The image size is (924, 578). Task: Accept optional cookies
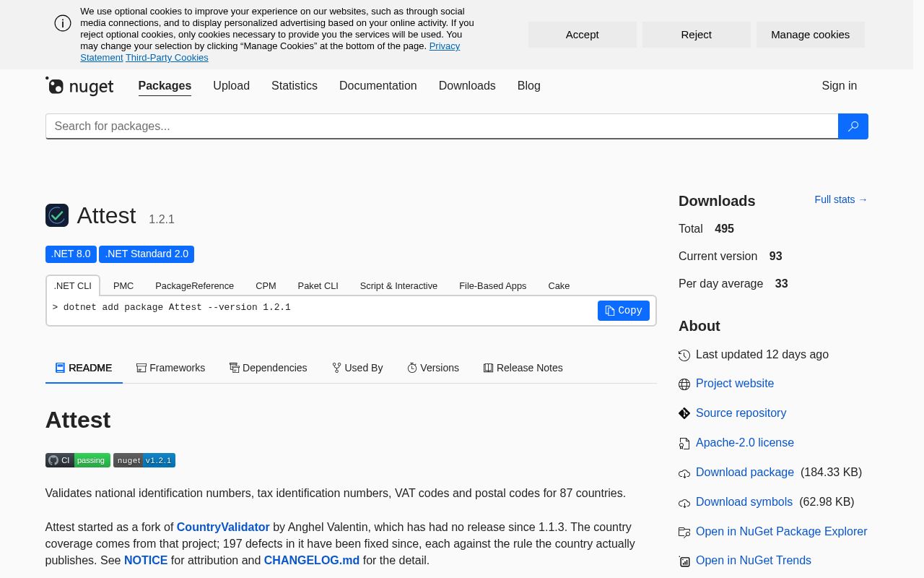(x=583, y=35)
